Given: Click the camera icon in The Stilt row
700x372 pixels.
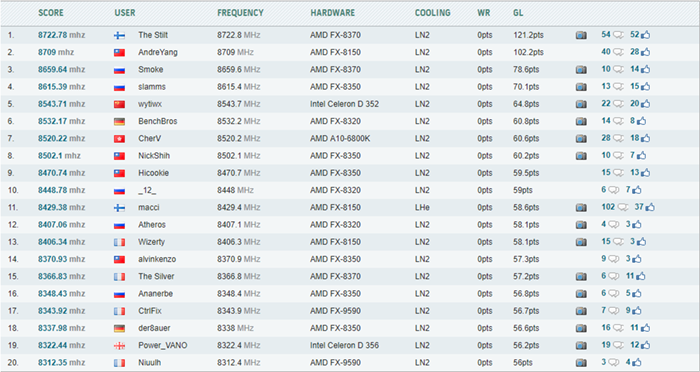Looking at the screenshot, I should tap(581, 35).
